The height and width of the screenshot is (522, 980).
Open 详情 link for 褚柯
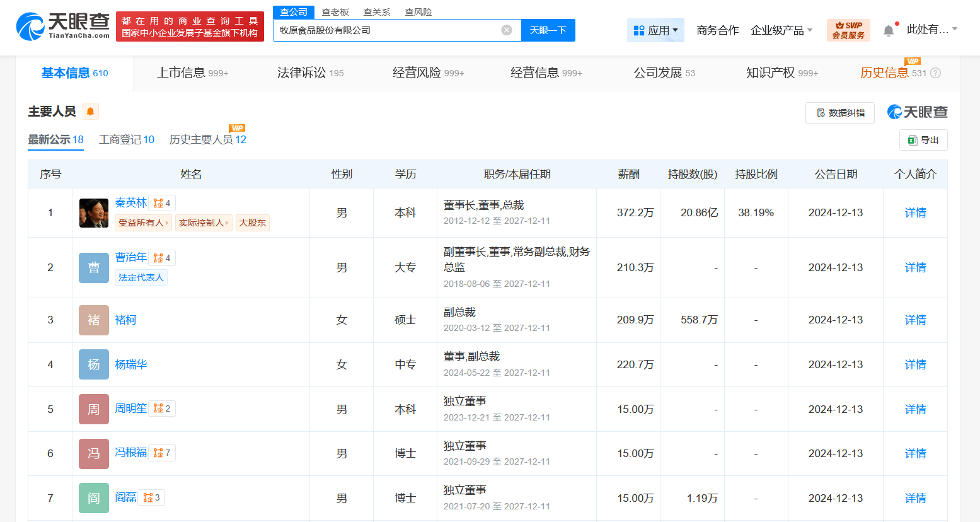pyautogui.click(x=915, y=320)
